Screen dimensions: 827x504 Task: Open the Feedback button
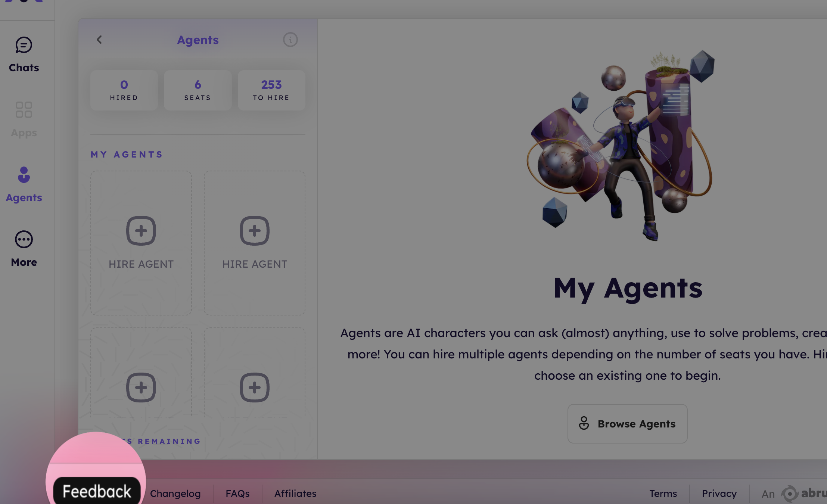pos(97,491)
